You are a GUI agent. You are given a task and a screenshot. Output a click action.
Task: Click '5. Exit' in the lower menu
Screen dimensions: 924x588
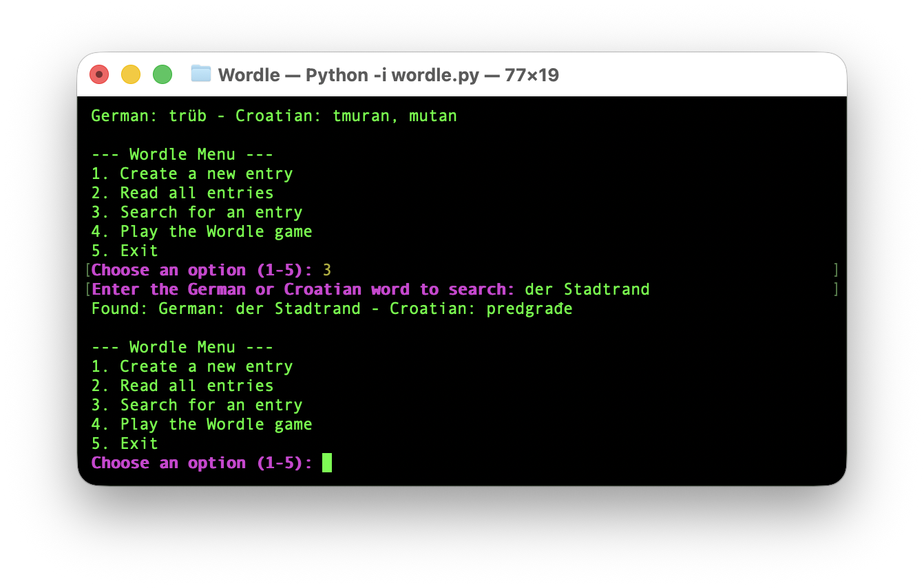(125, 443)
